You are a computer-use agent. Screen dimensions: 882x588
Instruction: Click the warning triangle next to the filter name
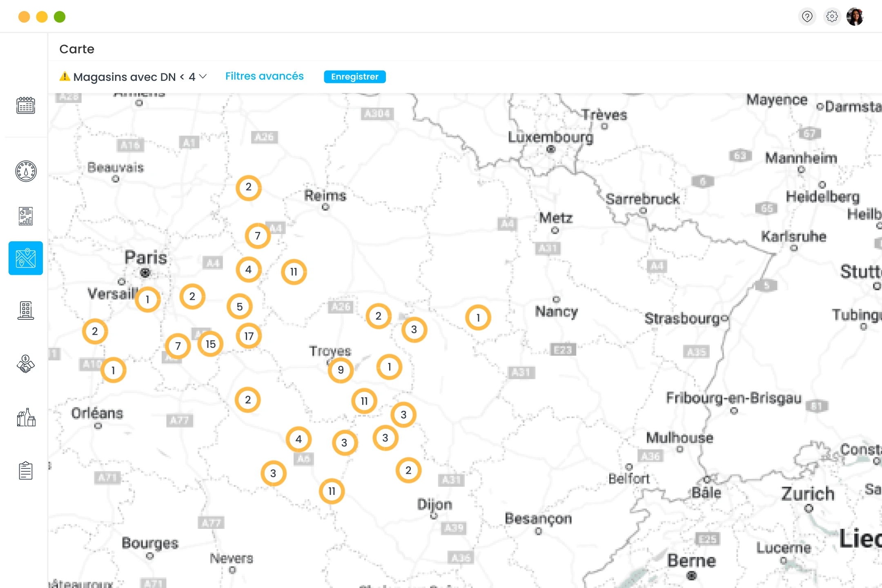coord(65,76)
